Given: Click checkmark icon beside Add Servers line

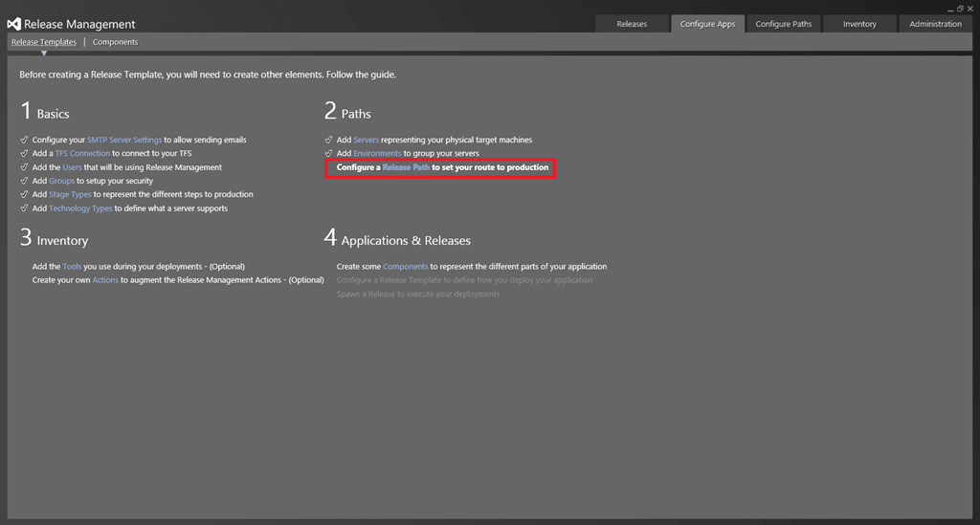Looking at the screenshot, I should [x=329, y=140].
